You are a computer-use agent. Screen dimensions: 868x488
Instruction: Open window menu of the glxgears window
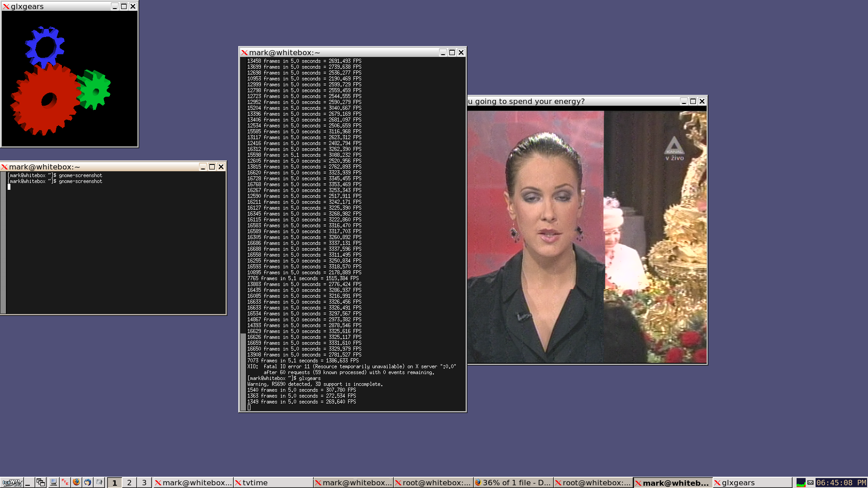[6, 6]
